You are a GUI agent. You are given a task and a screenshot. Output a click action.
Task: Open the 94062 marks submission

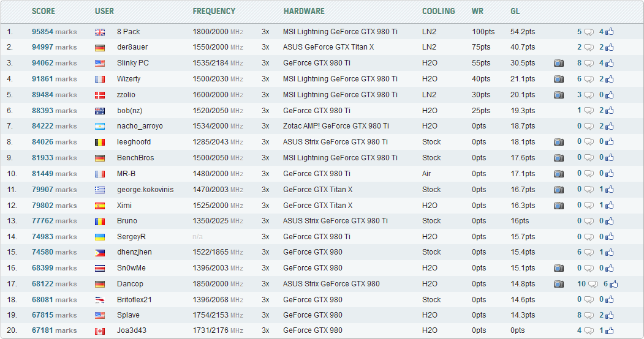54,63
